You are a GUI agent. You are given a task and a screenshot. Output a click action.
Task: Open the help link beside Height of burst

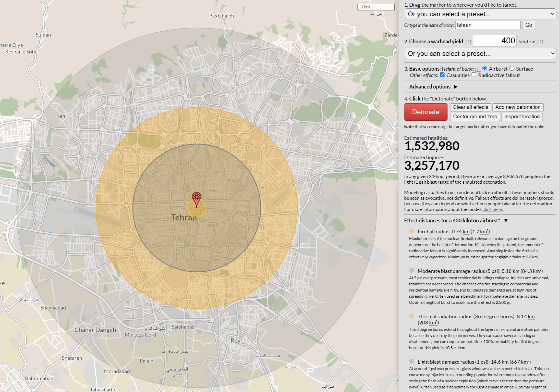click(478, 69)
